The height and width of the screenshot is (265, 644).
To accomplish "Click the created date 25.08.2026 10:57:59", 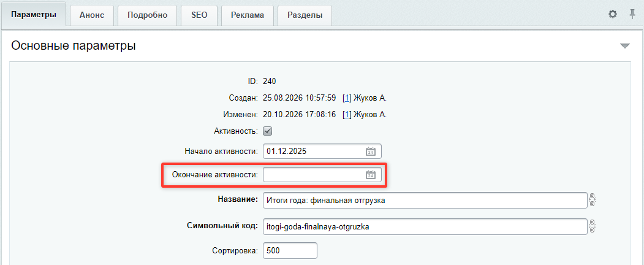I will click(x=300, y=98).
